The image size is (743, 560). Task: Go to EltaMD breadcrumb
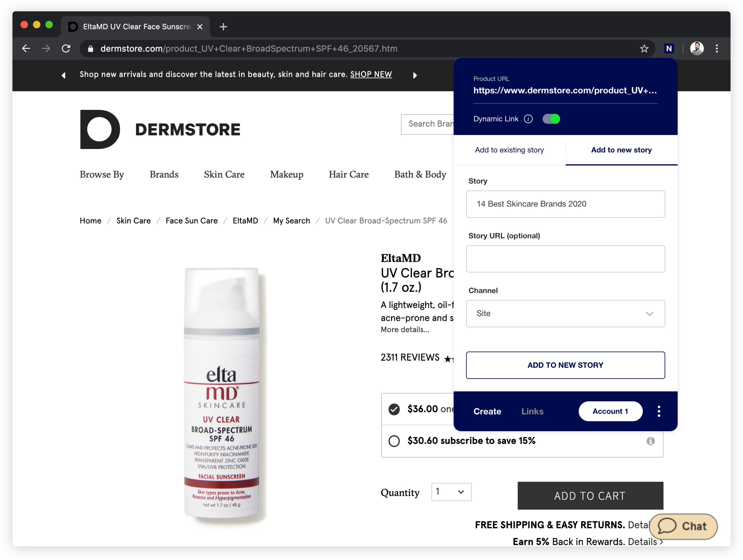(245, 221)
